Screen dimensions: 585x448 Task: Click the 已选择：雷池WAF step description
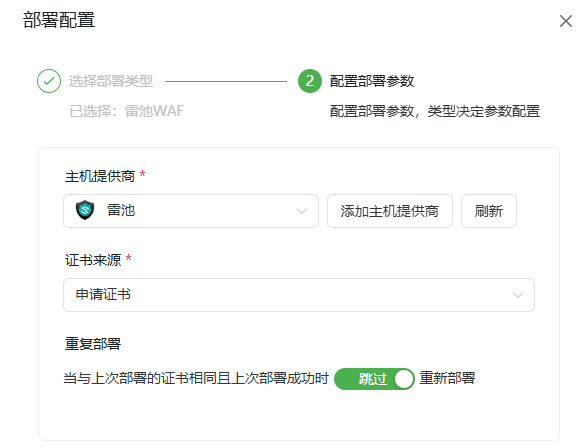(x=126, y=111)
